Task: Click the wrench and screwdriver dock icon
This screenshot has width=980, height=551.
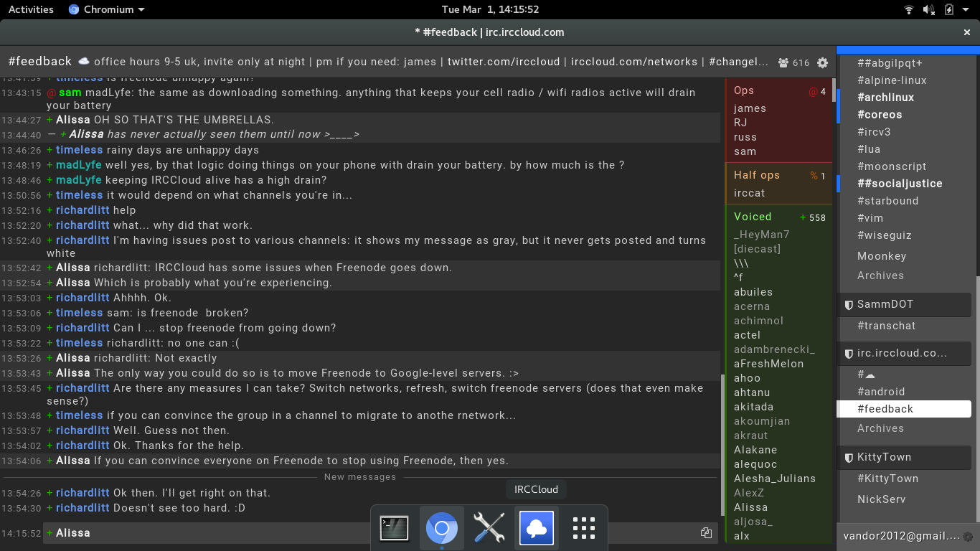Action: (489, 528)
